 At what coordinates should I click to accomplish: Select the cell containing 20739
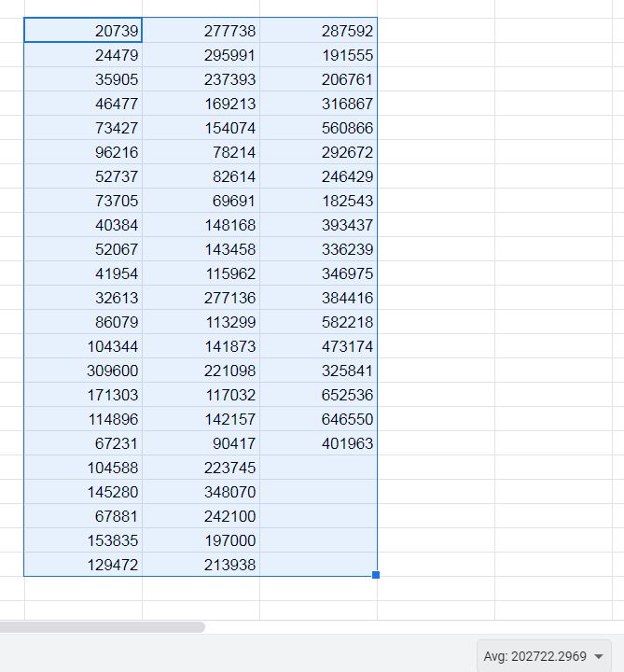pyautogui.click(x=83, y=31)
